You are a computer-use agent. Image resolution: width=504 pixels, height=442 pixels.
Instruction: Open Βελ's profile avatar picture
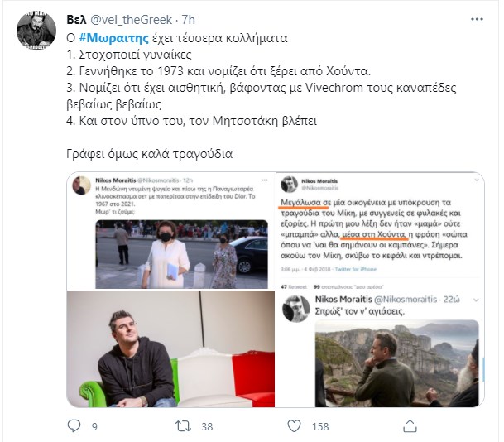point(36,31)
